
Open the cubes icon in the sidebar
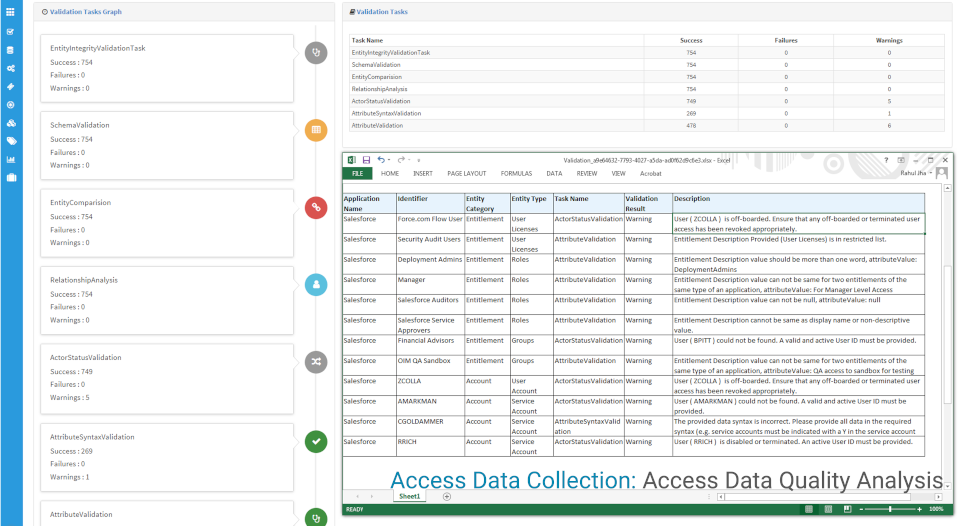click(10, 123)
